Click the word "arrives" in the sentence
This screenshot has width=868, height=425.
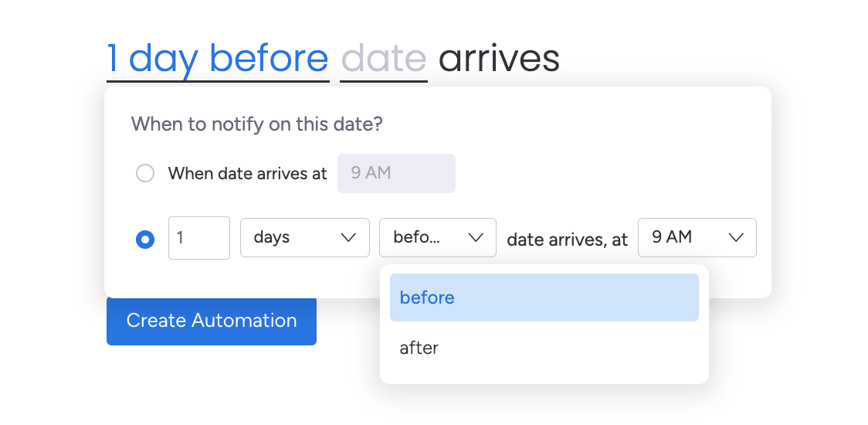(x=499, y=59)
